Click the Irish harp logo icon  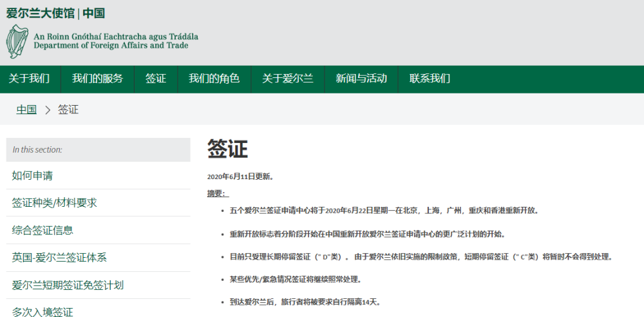tap(18, 42)
